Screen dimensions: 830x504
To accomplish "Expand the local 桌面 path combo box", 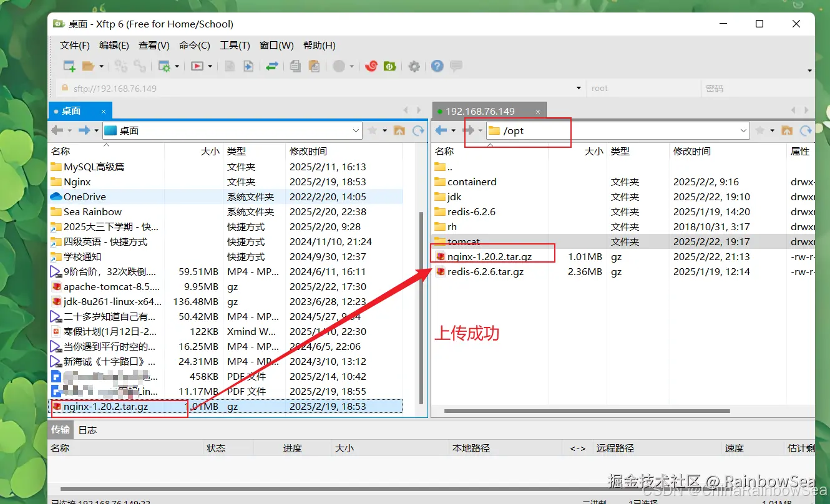I will [356, 130].
